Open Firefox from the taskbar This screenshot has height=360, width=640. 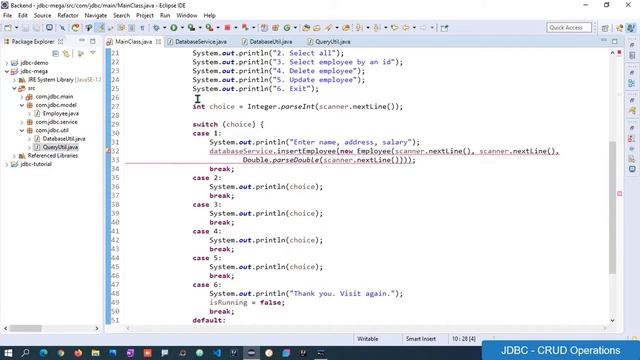pyautogui.click(x=78, y=353)
